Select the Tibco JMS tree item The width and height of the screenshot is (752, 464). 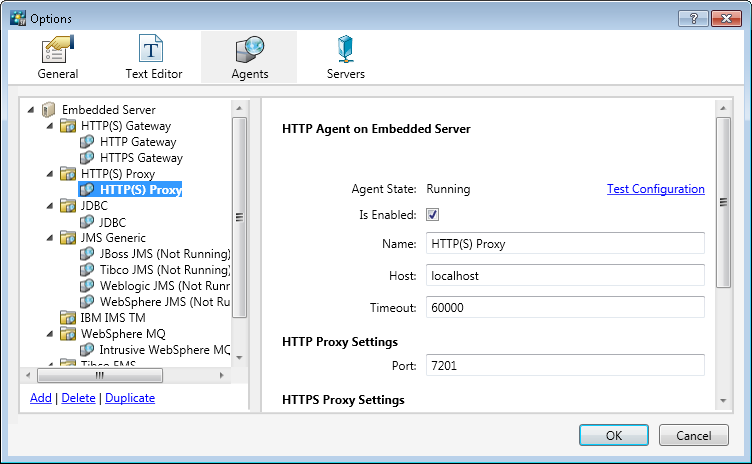coord(164,270)
